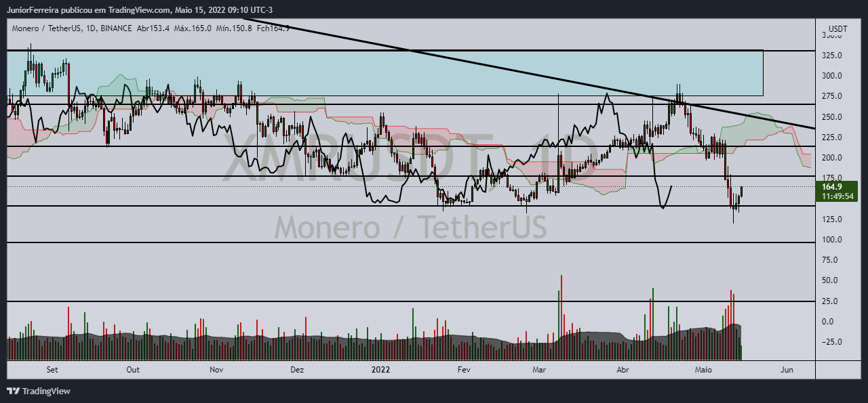Click the Set month label on the time axis
The height and width of the screenshot is (403, 868).
click(52, 370)
